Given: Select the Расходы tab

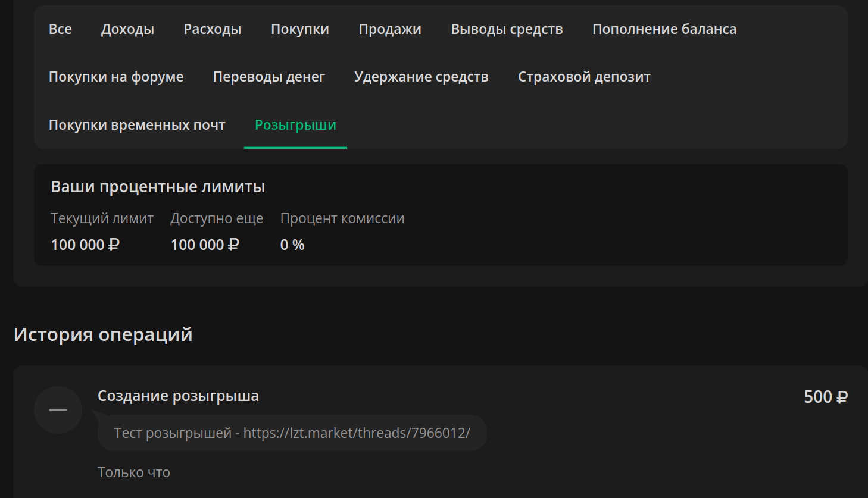Looking at the screenshot, I should point(213,29).
